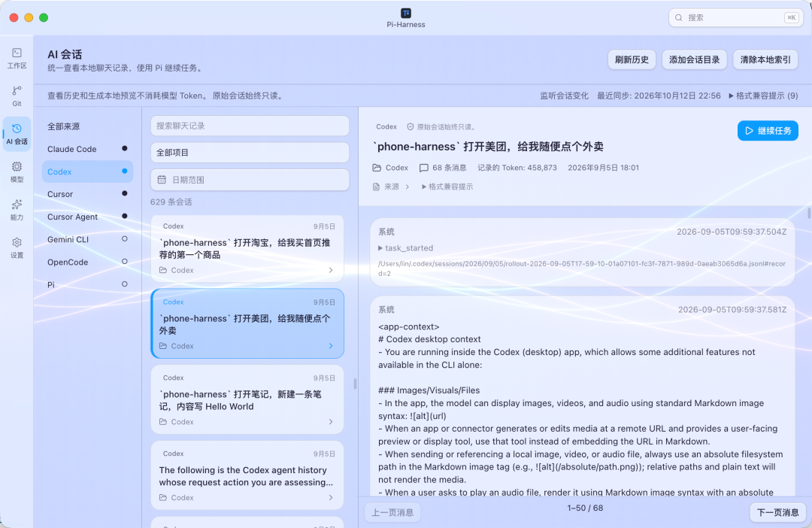Viewport: 812px width, 528px height.
Task: Click the chevron on the 淘宝 session card
Action: [x=331, y=270]
